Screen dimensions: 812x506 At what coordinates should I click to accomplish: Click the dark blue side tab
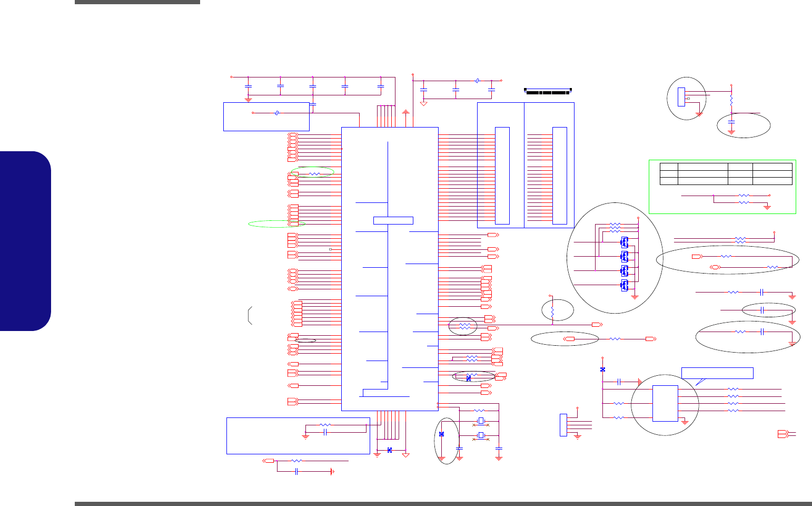click(x=25, y=241)
